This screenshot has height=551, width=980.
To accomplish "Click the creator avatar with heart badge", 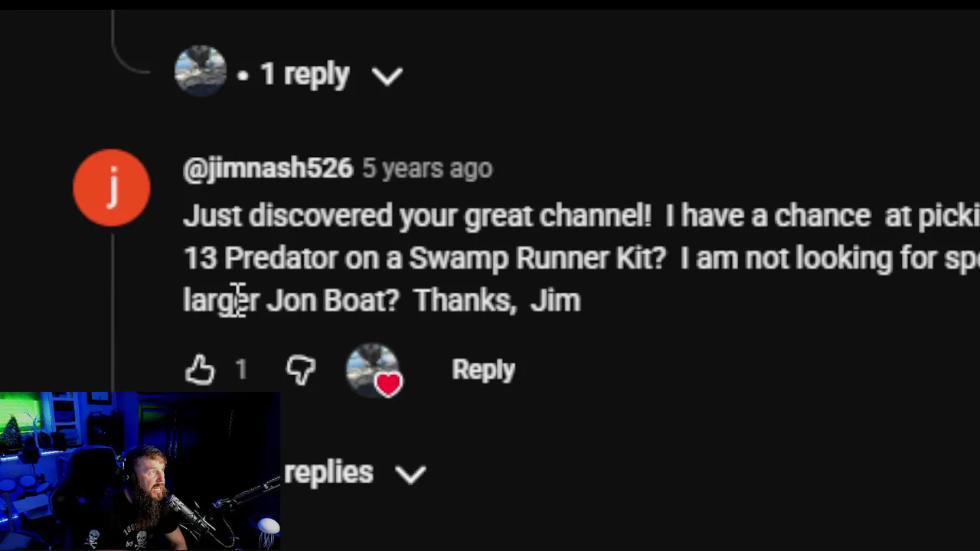I will point(374,370).
